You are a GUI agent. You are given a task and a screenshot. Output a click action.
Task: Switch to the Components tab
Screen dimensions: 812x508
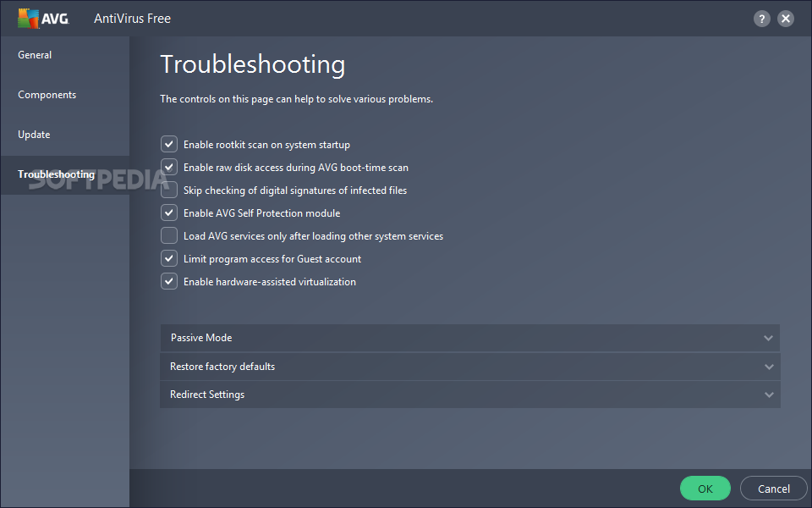(x=47, y=95)
